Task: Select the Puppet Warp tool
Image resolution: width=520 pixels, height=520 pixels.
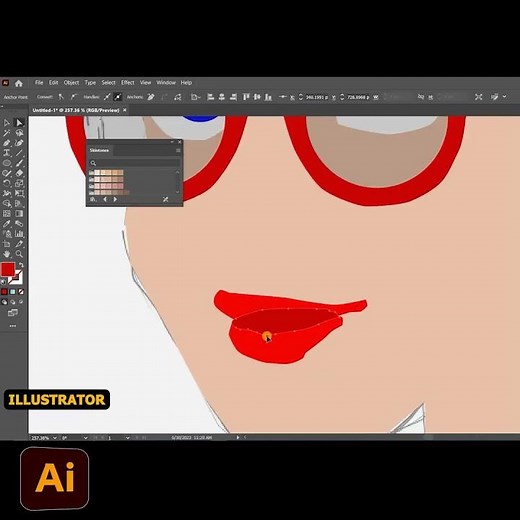Action: point(7,193)
